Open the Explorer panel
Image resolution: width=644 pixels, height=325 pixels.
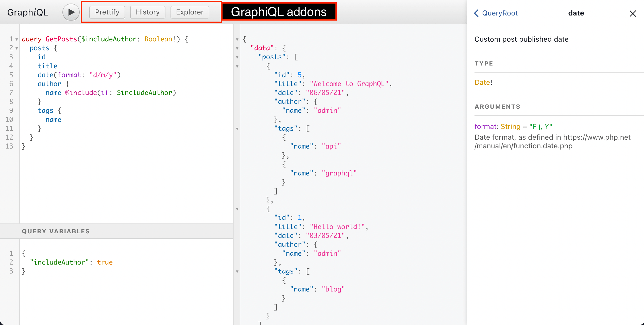pyautogui.click(x=190, y=12)
